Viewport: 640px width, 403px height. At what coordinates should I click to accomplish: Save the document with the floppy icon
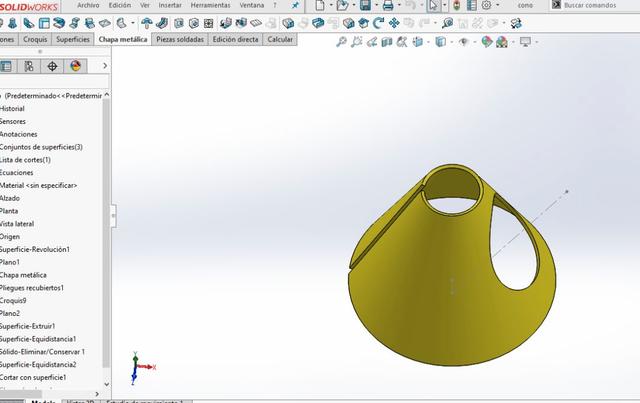(365, 5)
